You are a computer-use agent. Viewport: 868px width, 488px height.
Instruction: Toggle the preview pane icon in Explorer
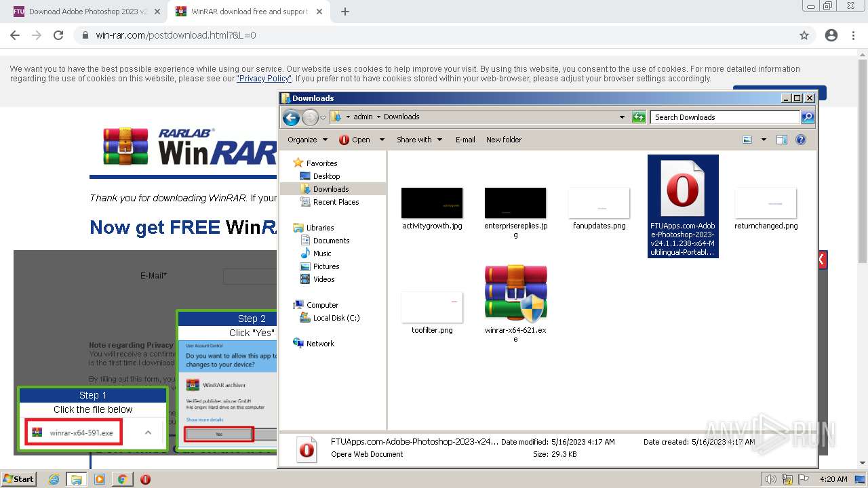click(x=781, y=140)
